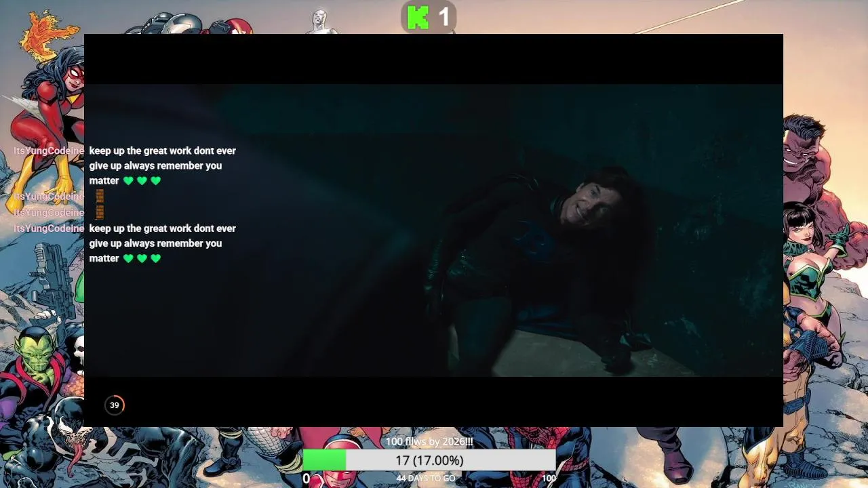Image resolution: width=868 pixels, height=488 pixels.
Task: Click the "44 DAYS TO GO" label
Action: (425, 479)
